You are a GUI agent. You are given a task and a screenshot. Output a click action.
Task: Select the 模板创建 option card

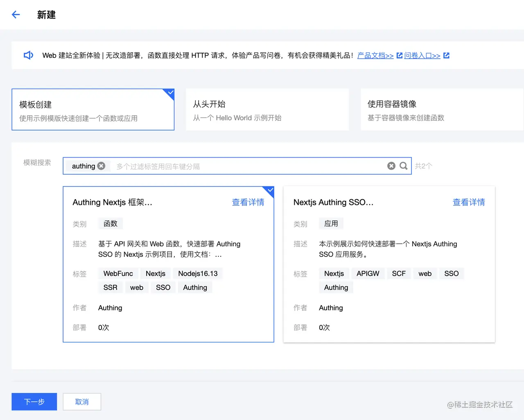93,110
